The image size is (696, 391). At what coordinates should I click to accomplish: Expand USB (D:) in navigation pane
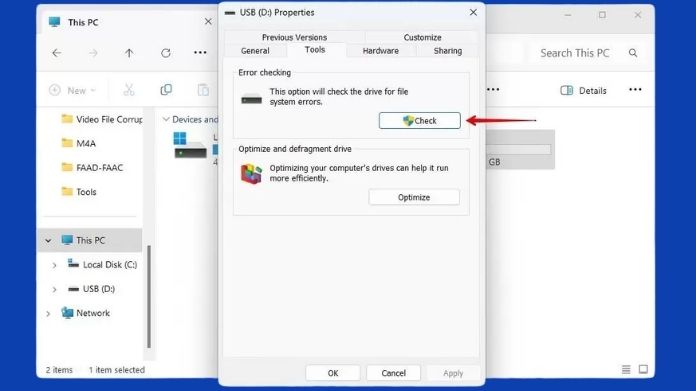click(x=54, y=289)
